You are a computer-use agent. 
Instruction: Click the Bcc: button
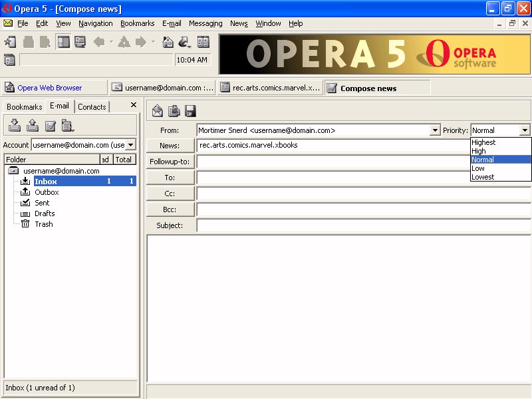pyautogui.click(x=170, y=209)
